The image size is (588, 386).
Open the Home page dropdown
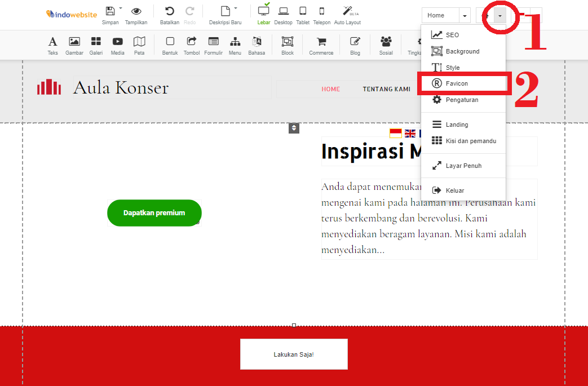[465, 15]
